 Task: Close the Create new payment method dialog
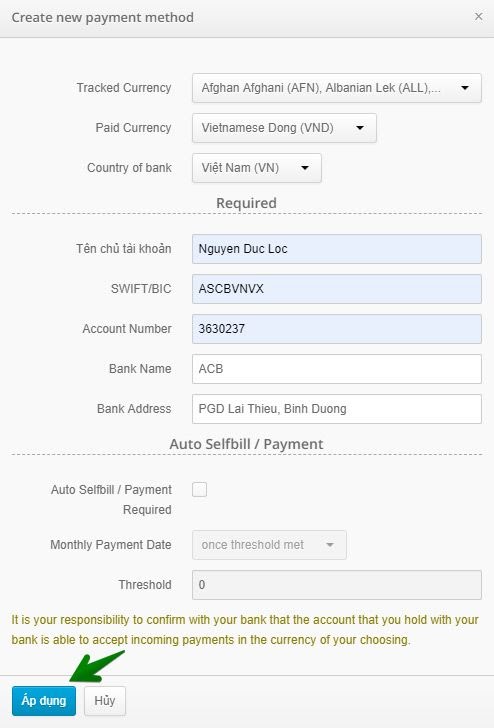click(x=478, y=17)
